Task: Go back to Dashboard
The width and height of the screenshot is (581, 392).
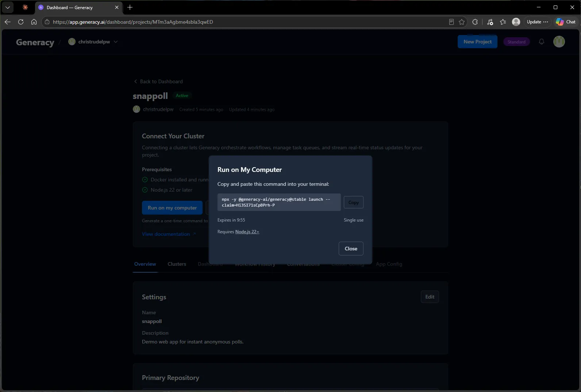Action: (158, 81)
